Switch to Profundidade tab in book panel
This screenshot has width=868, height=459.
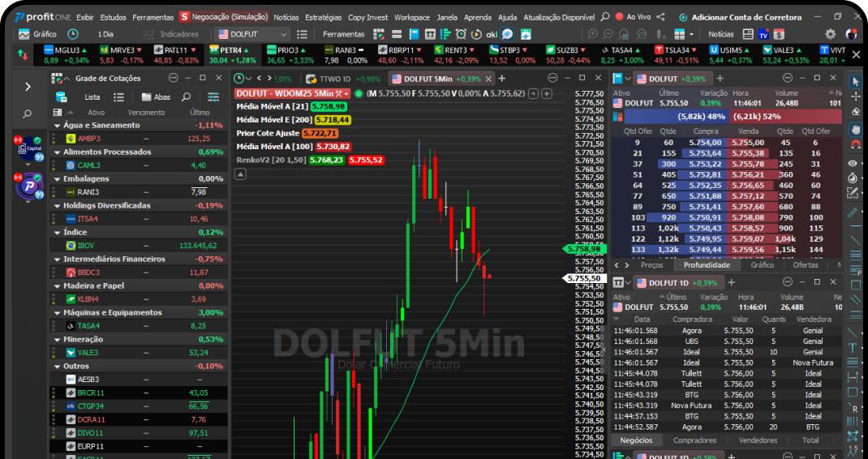(707, 265)
